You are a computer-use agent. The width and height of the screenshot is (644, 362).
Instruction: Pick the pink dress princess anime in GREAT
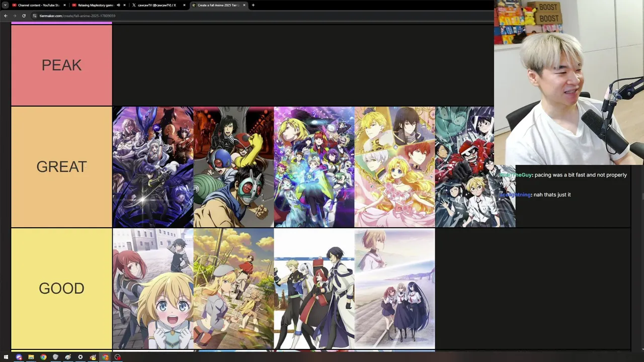394,167
